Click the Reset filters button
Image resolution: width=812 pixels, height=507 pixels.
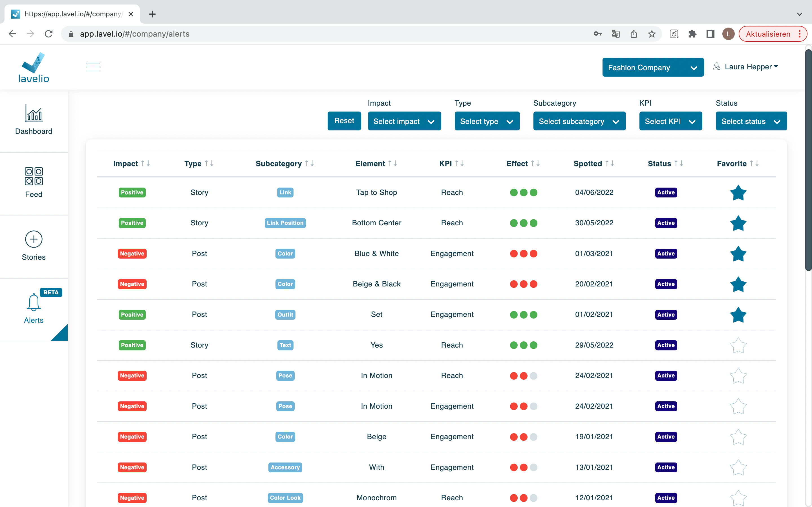point(344,121)
